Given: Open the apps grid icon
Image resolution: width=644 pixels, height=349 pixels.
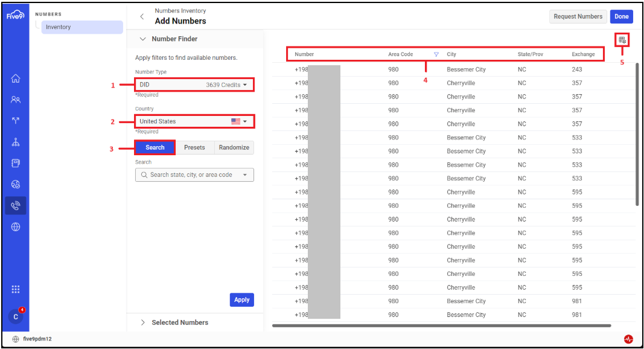Looking at the screenshot, I should click(x=16, y=289).
